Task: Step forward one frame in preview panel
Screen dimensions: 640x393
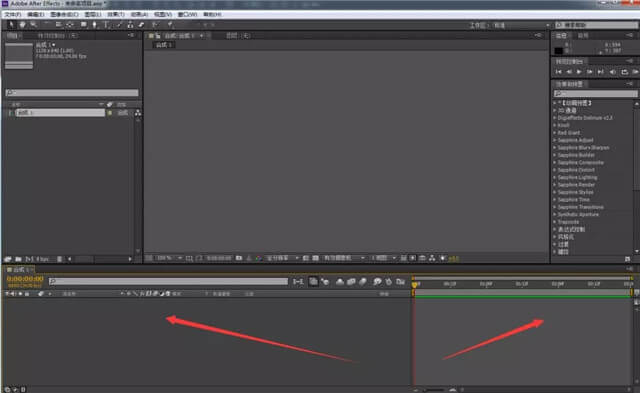Action: (x=589, y=72)
